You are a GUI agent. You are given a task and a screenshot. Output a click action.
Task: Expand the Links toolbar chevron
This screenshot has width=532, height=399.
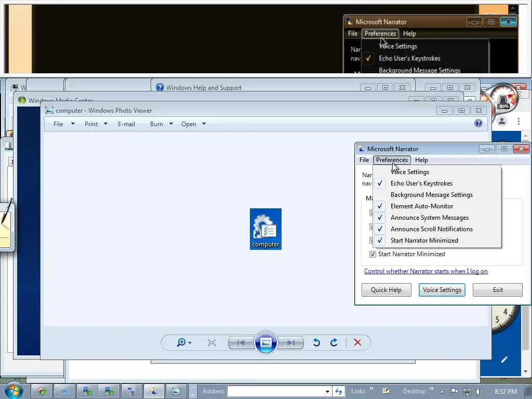[371, 389]
